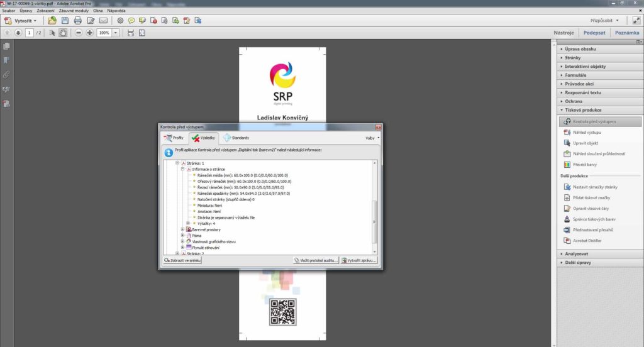Select the Rámeček spadávky row
The image size is (644, 347).
243,194
